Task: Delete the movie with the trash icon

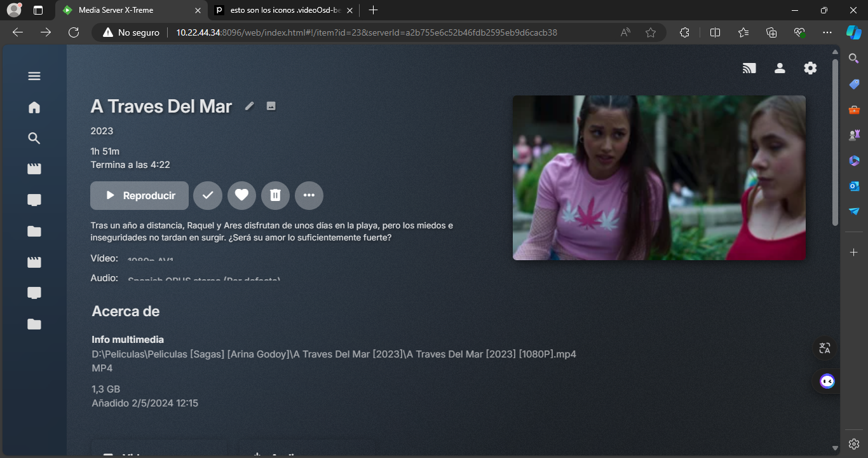Action: (x=275, y=195)
